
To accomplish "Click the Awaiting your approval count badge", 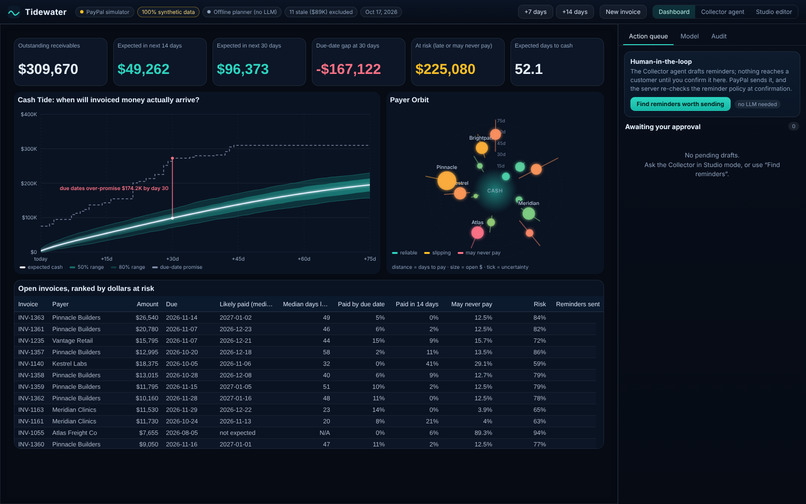I will click(x=793, y=127).
